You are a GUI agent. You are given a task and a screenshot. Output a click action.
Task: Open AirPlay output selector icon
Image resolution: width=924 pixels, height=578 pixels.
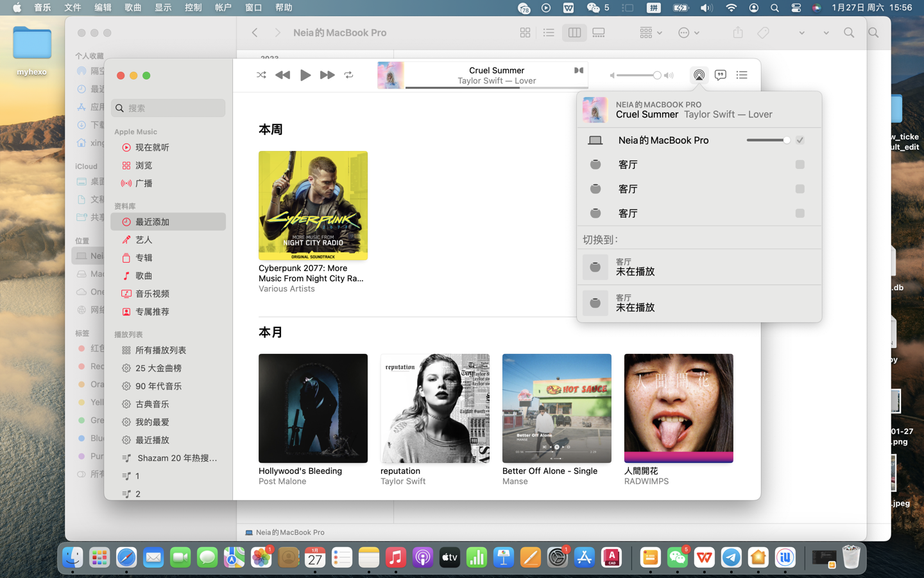(699, 75)
